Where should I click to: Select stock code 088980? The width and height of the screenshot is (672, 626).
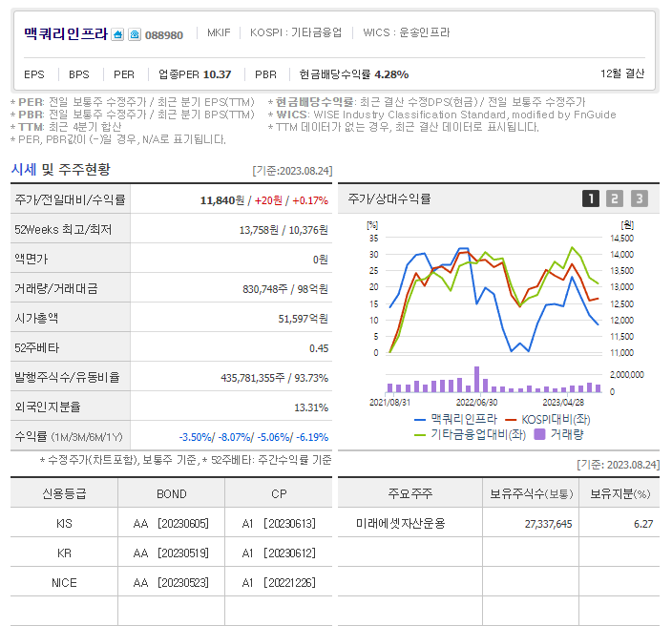pos(164,35)
